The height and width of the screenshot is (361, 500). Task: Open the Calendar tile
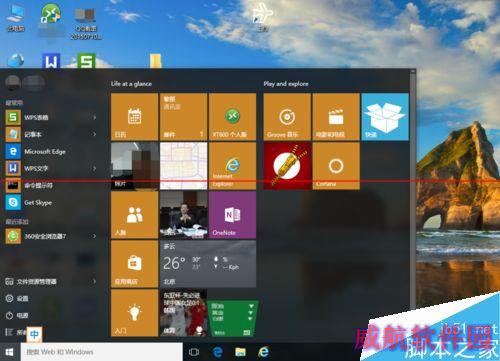tap(134, 116)
